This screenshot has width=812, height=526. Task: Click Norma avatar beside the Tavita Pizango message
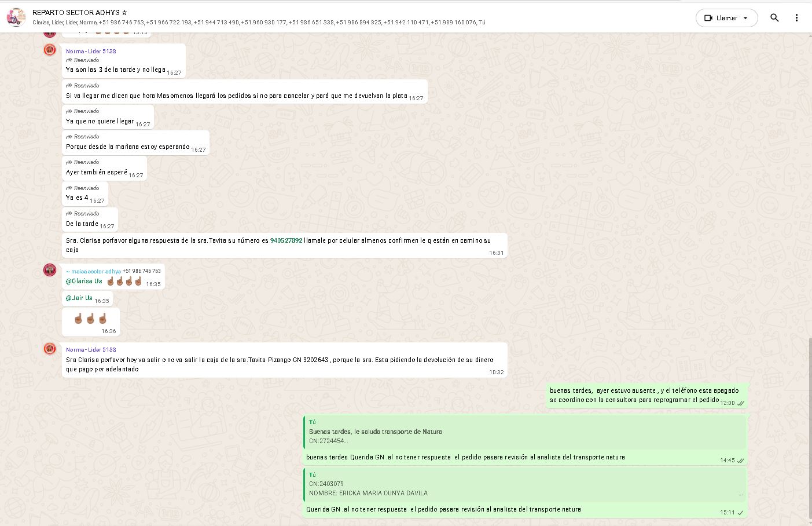[50, 349]
